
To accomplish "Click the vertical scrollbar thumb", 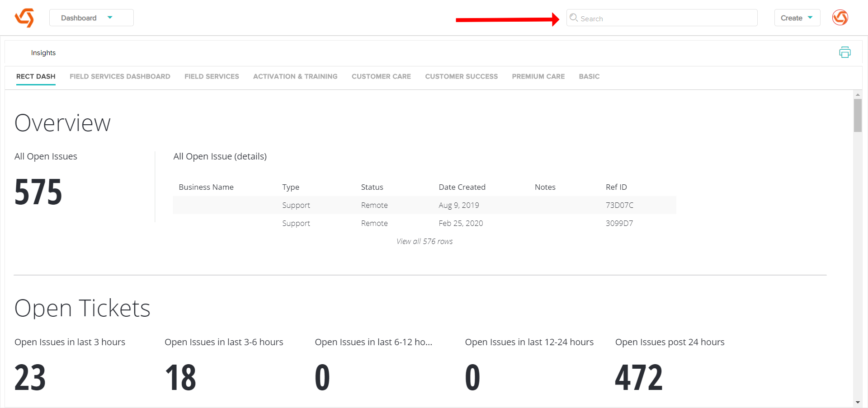I will (858, 115).
